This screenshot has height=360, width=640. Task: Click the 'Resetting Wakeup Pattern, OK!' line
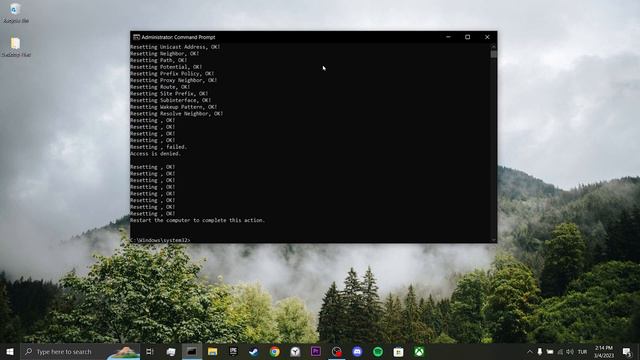tap(174, 107)
